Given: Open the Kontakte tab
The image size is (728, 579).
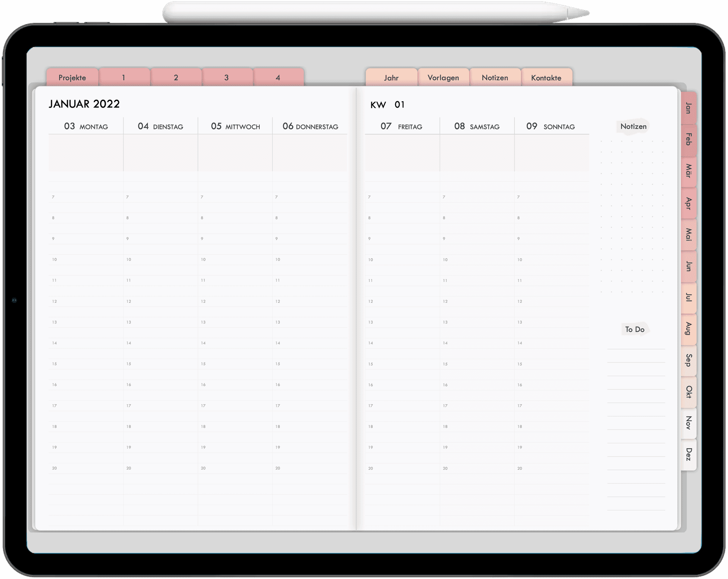Looking at the screenshot, I should [x=546, y=77].
